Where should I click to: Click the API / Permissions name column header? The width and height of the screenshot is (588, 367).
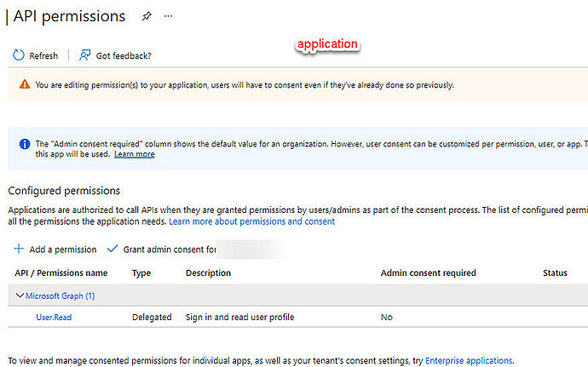click(61, 272)
